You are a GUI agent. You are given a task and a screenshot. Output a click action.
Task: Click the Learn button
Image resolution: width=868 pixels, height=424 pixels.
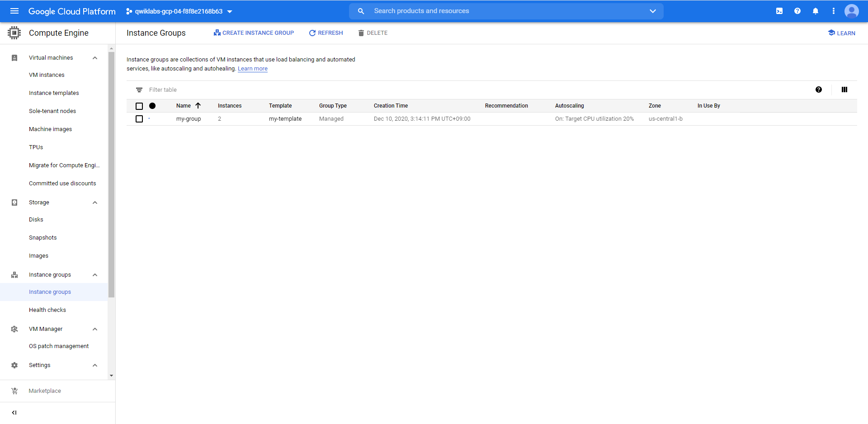[x=842, y=33]
